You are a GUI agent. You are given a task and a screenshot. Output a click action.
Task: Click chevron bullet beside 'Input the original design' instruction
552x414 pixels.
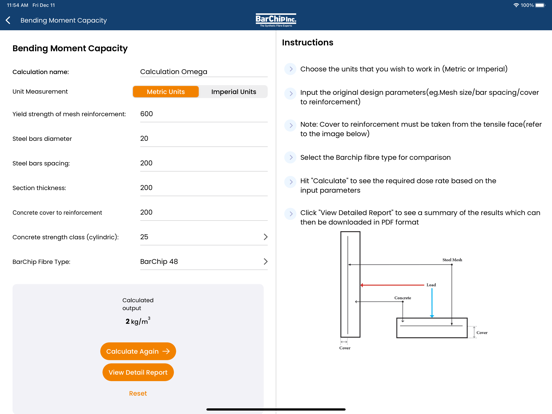[x=290, y=93]
